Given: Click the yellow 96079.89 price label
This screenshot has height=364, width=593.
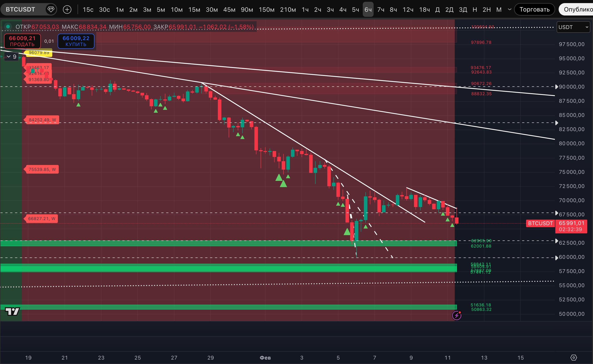Looking at the screenshot, I should [39, 52].
